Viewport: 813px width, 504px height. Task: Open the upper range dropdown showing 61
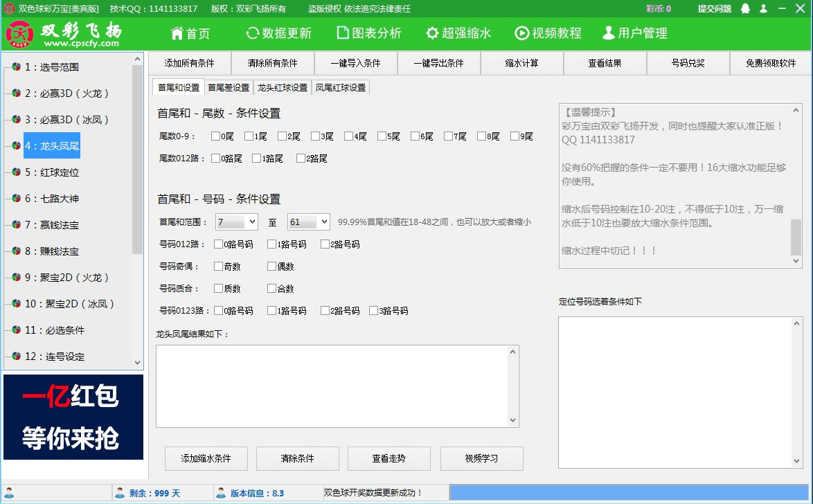(308, 221)
